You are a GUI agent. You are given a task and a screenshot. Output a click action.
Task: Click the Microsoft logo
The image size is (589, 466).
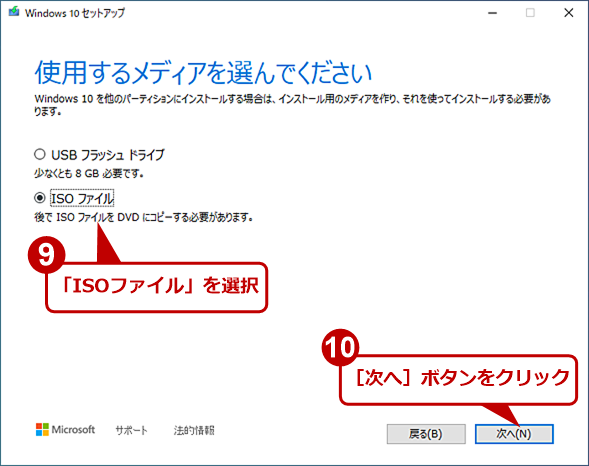[x=65, y=430]
